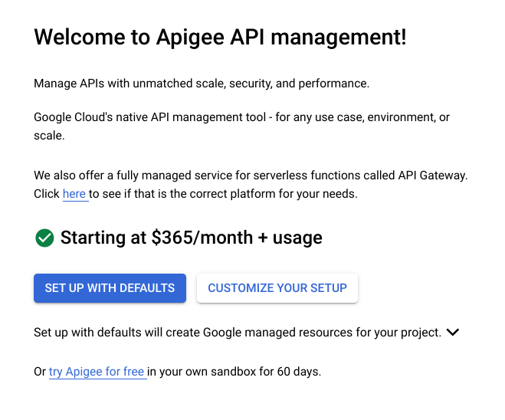Expand the Google managed resources chevron
The height and width of the screenshot is (420, 505).
tap(453, 332)
